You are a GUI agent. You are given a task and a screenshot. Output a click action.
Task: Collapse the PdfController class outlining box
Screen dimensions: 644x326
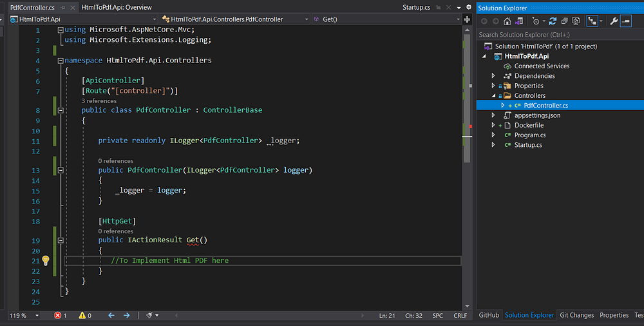coord(61,110)
